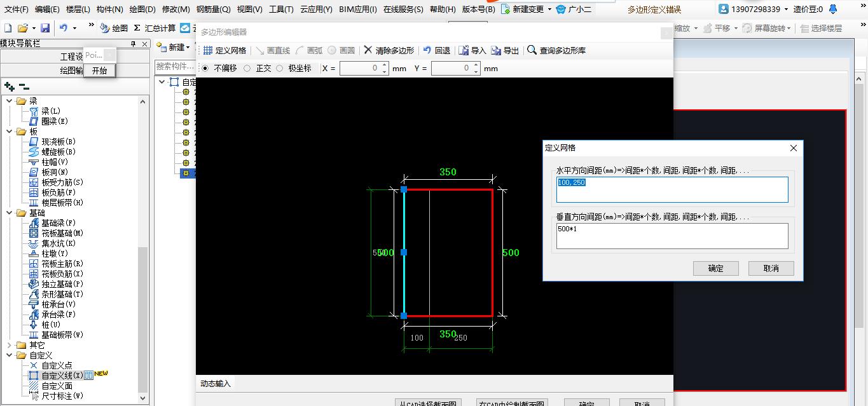The image size is (868, 406).
Task: Select 筏板基础(M) tree item
Action: point(62,233)
